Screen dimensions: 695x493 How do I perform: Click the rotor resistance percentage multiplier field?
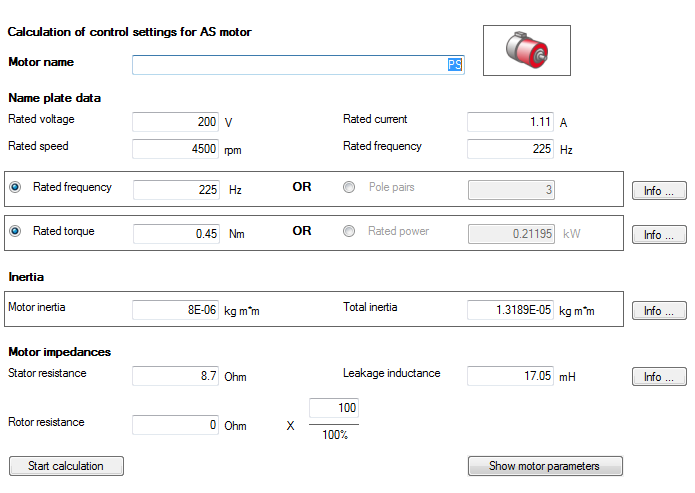point(334,409)
